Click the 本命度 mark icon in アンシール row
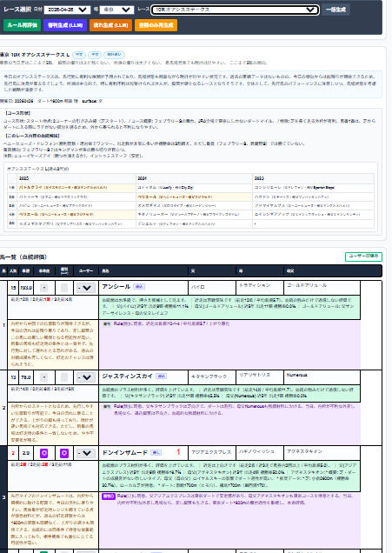Screen dimensions: 392x553 tap(43, 288)
